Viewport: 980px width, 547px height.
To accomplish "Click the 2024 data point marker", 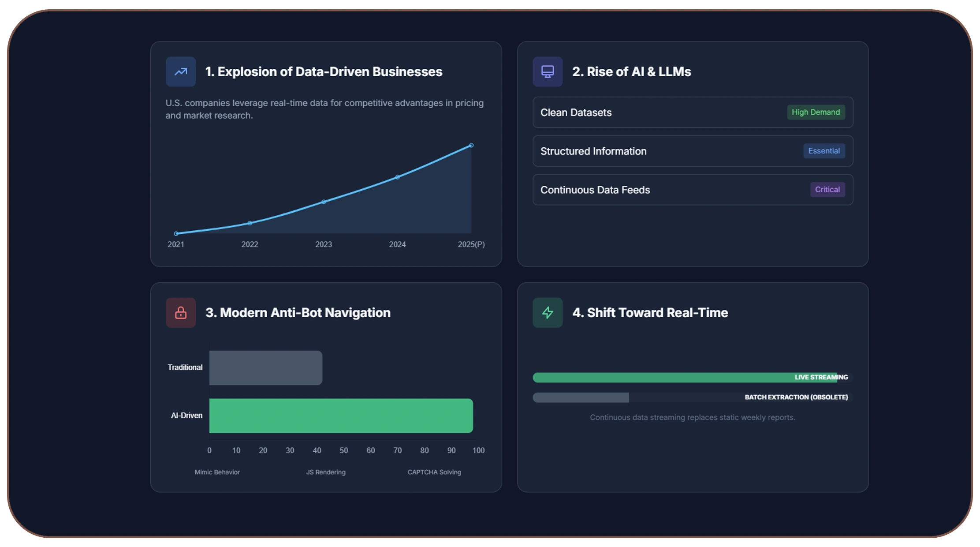I will 397,176.
